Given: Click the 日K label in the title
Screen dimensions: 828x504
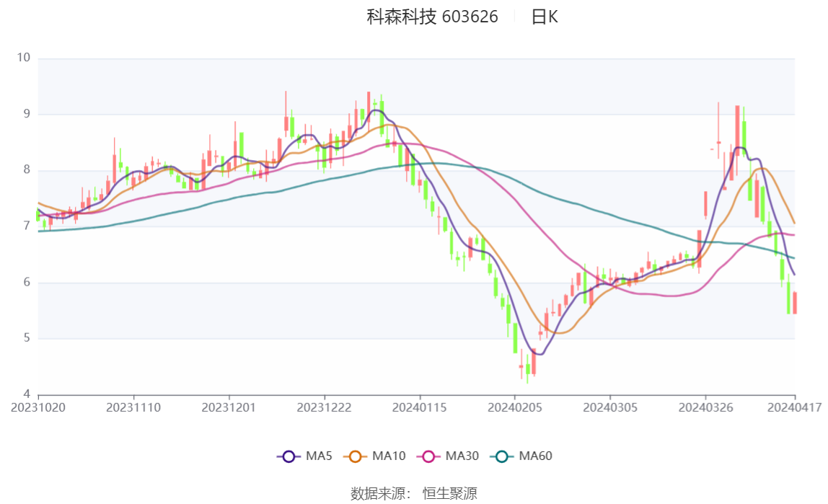Looking at the screenshot, I should (x=545, y=17).
